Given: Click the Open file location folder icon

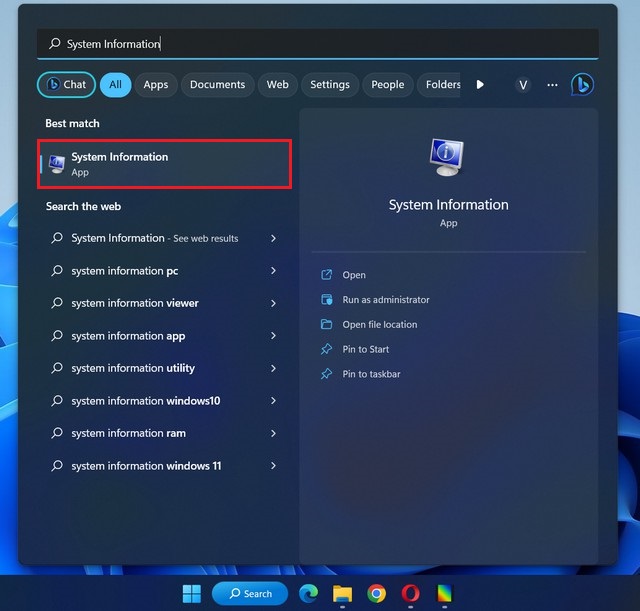Looking at the screenshot, I should [327, 324].
